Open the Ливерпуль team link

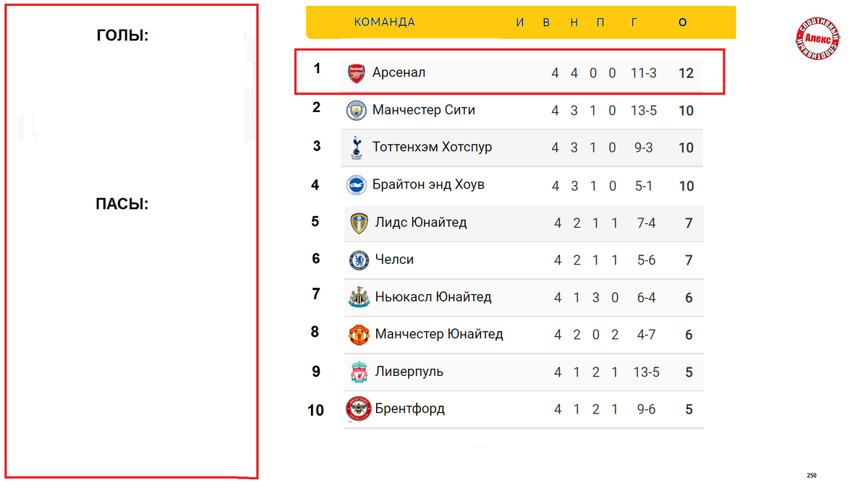409,372
